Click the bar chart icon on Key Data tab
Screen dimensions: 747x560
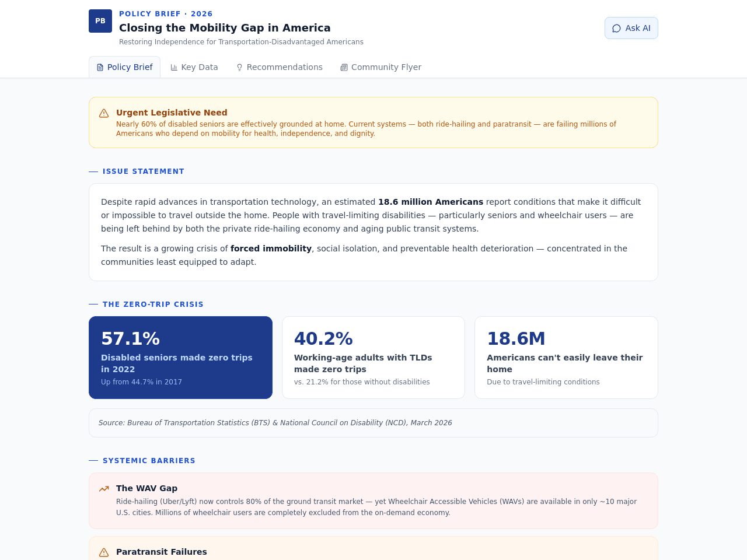pyautogui.click(x=174, y=68)
